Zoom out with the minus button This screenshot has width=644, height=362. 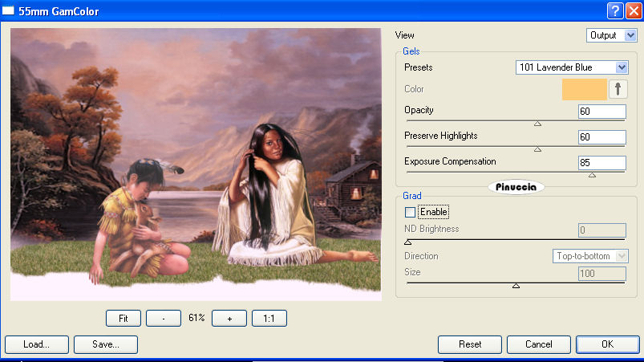pyautogui.click(x=164, y=319)
